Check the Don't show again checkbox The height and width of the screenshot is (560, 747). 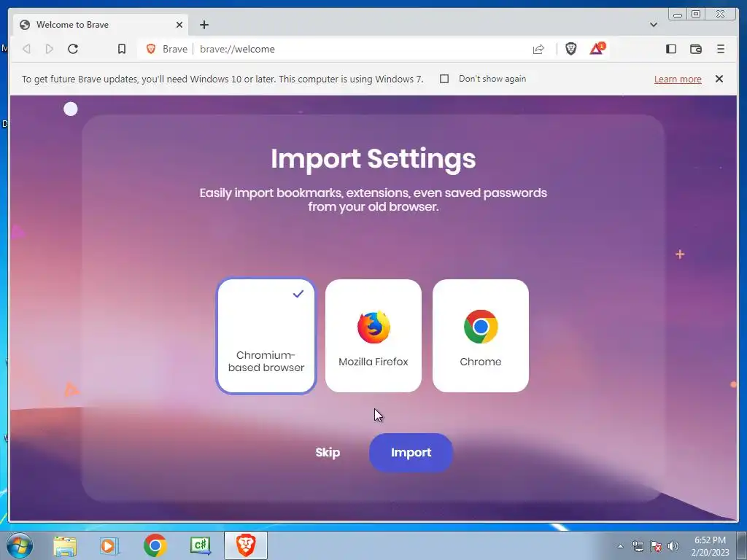click(x=444, y=79)
